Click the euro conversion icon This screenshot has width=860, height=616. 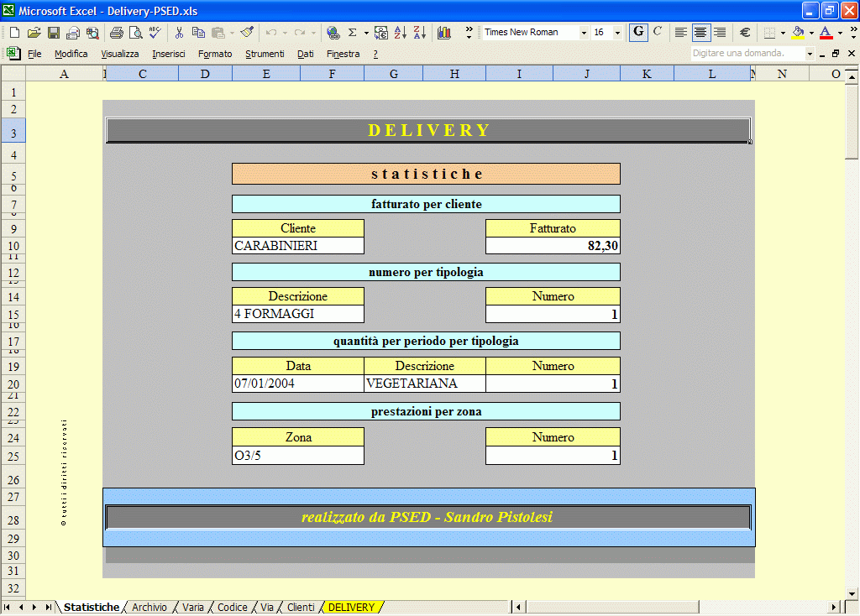(381, 33)
